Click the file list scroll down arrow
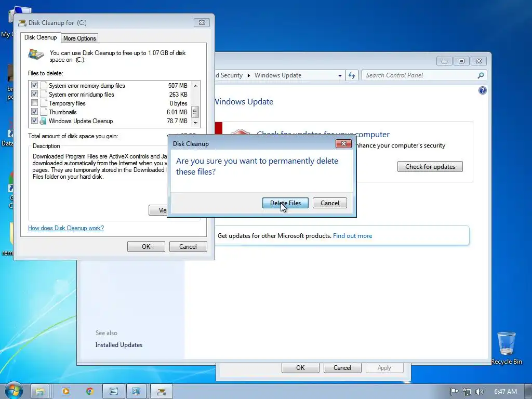532x399 pixels. click(195, 123)
